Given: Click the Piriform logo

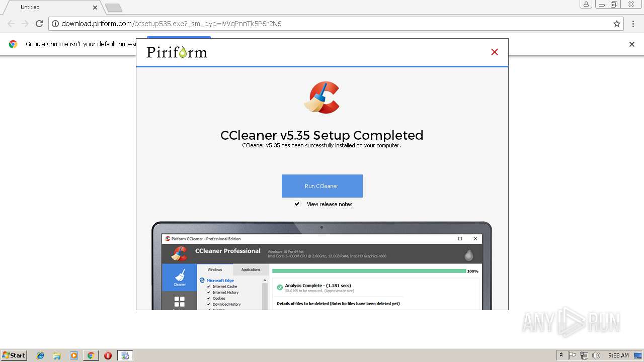Looking at the screenshot, I should click(177, 52).
